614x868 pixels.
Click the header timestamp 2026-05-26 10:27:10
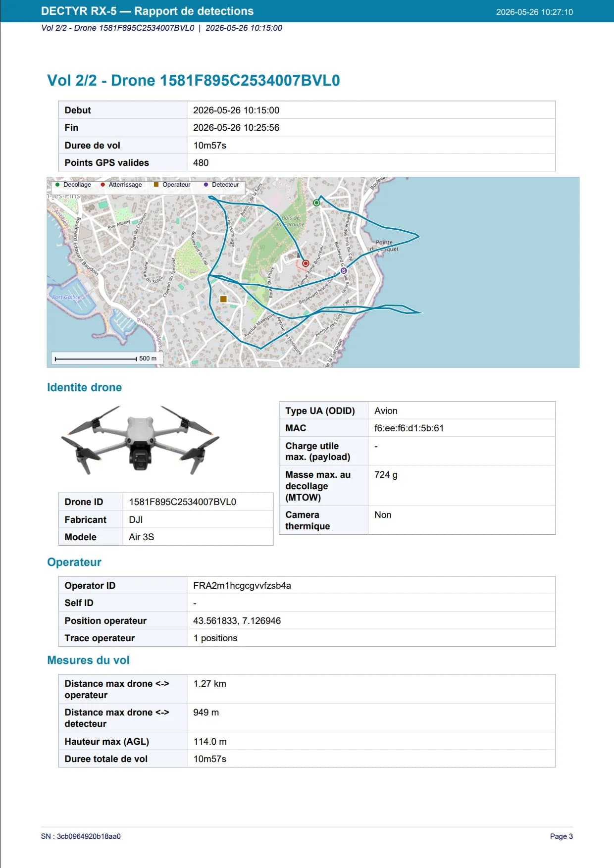click(x=534, y=12)
